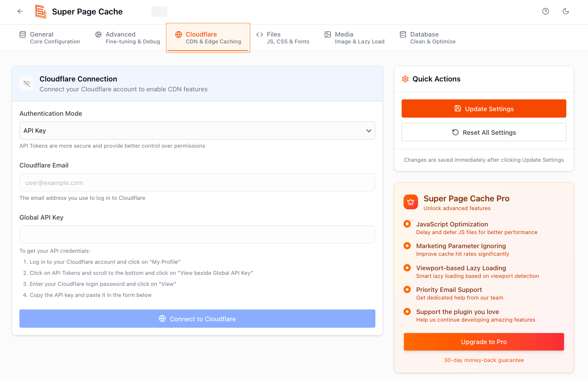Screen dimensions: 588x381
Task: Click the Marketing Parameter Ignoring bullet icon
Action: [407, 245]
